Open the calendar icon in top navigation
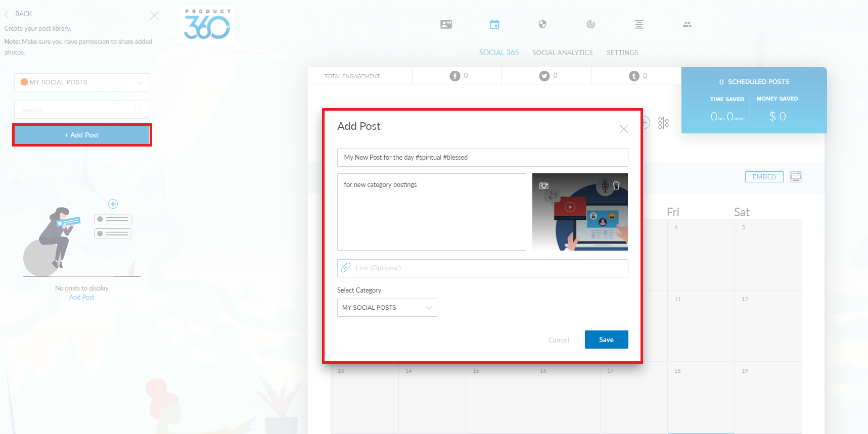868x434 pixels. pyautogui.click(x=494, y=24)
